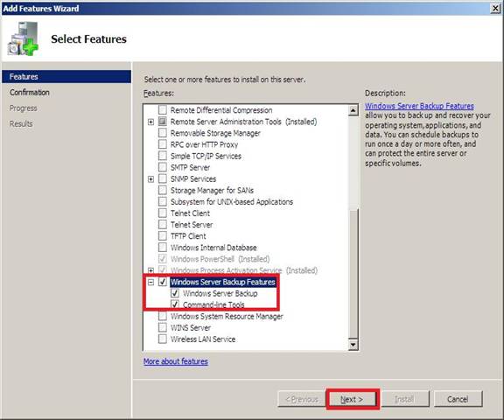Tick the Telnet Client checkbox
Viewport: 504px width, 420px height.
[x=163, y=213]
